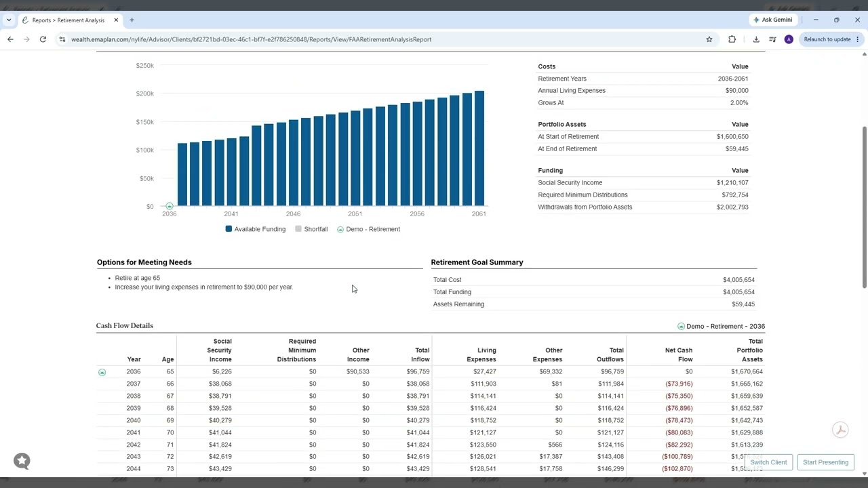Click the Ask Gemini button

click(x=772, y=20)
